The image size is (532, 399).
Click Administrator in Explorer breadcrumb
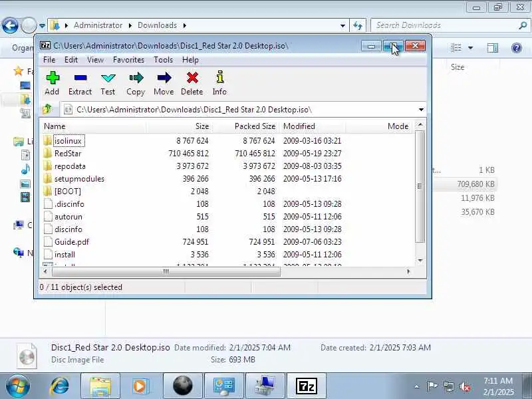[x=98, y=25]
